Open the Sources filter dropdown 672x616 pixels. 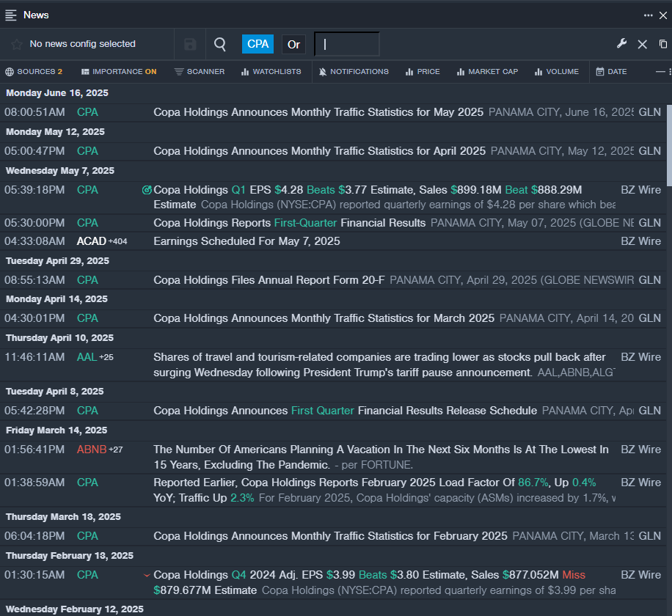34,72
